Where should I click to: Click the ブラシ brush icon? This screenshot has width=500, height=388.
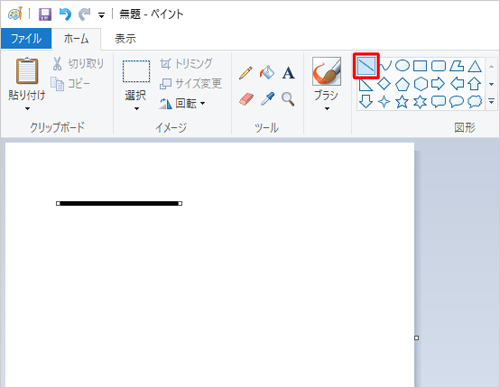(326, 71)
